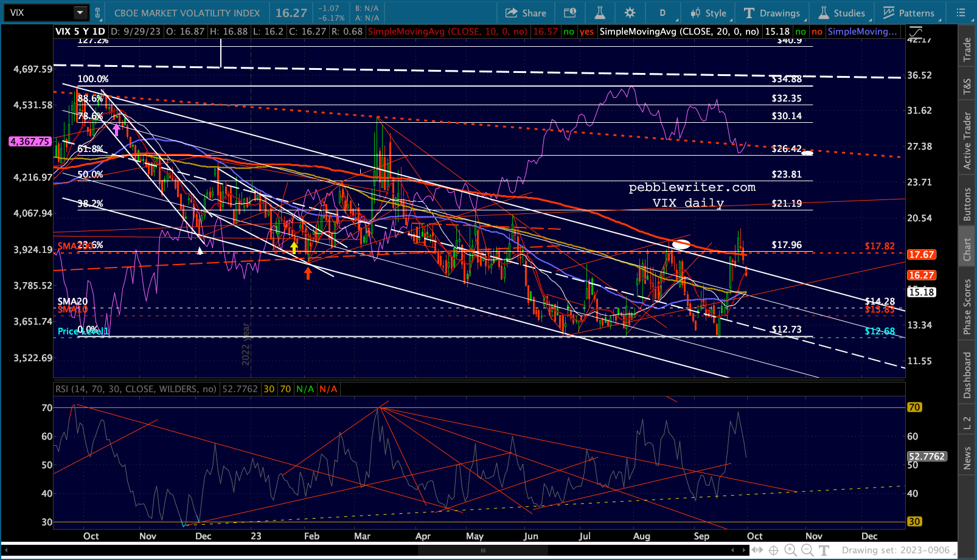Open the Active Trader side tab

tap(967, 140)
